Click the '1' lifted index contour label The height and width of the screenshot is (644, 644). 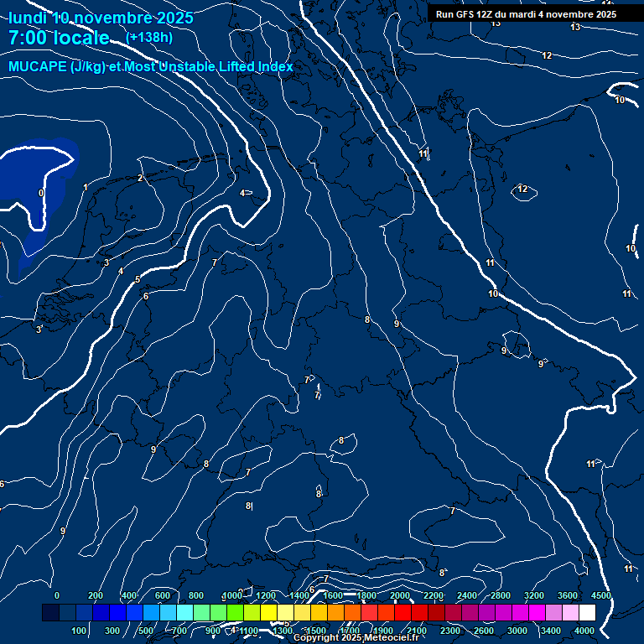pos(86,188)
